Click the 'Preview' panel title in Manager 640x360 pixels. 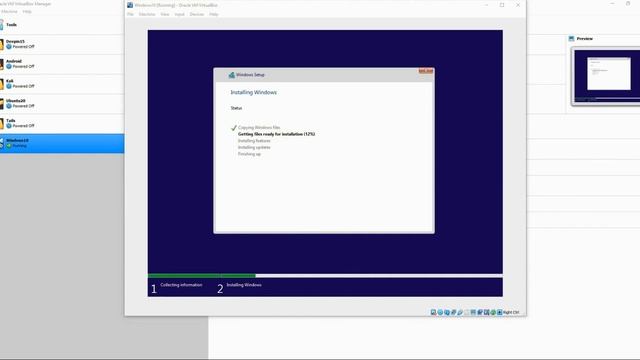point(584,38)
